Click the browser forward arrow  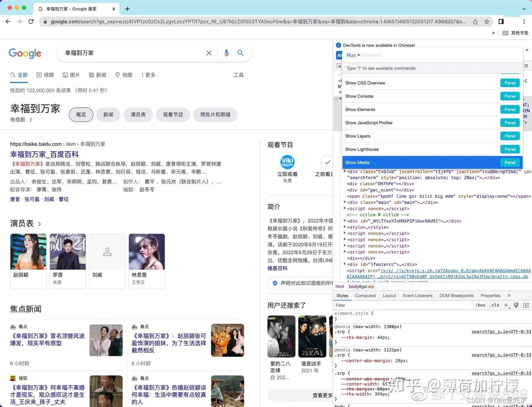[x=20, y=21]
